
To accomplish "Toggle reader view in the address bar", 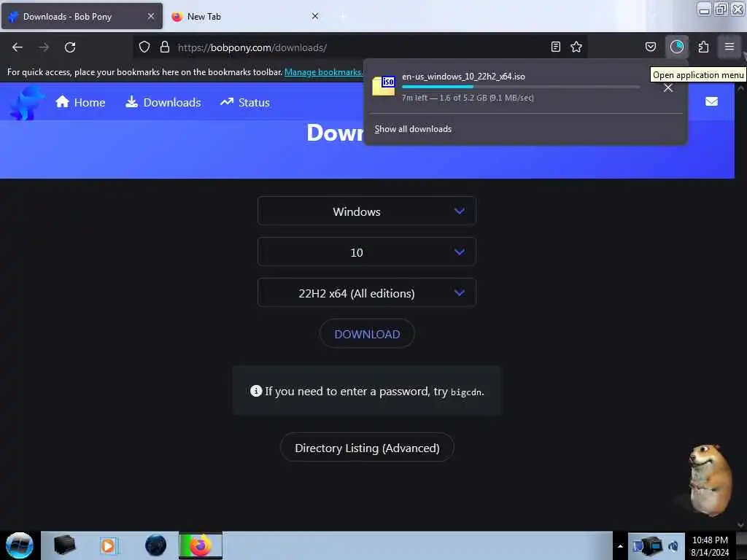I will [555, 47].
